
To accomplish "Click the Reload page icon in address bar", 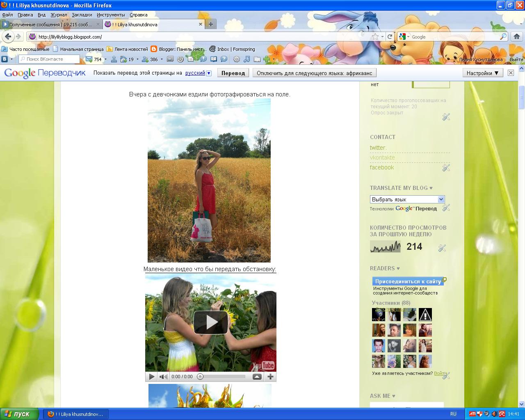I will [x=390, y=37].
